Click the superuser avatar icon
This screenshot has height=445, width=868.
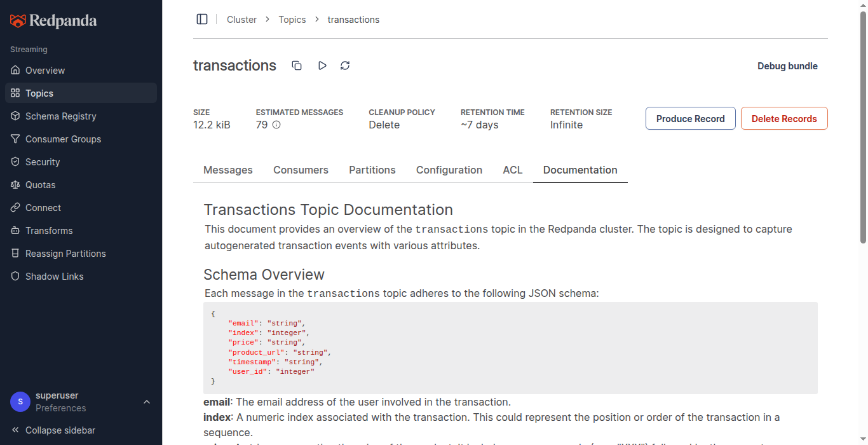tap(20, 402)
